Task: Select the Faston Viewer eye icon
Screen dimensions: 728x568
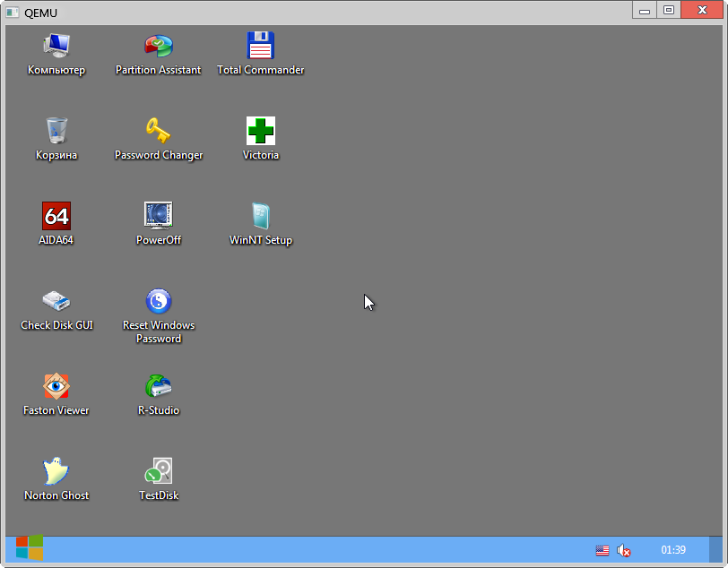Action: pyautogui.click(x=56, y=386)
